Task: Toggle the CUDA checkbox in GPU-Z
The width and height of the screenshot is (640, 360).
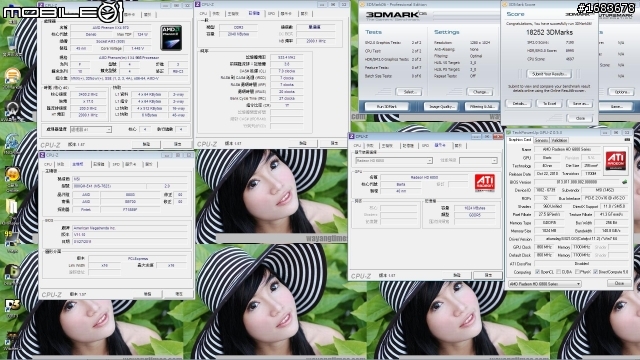Action: click(x=559, y=272)
